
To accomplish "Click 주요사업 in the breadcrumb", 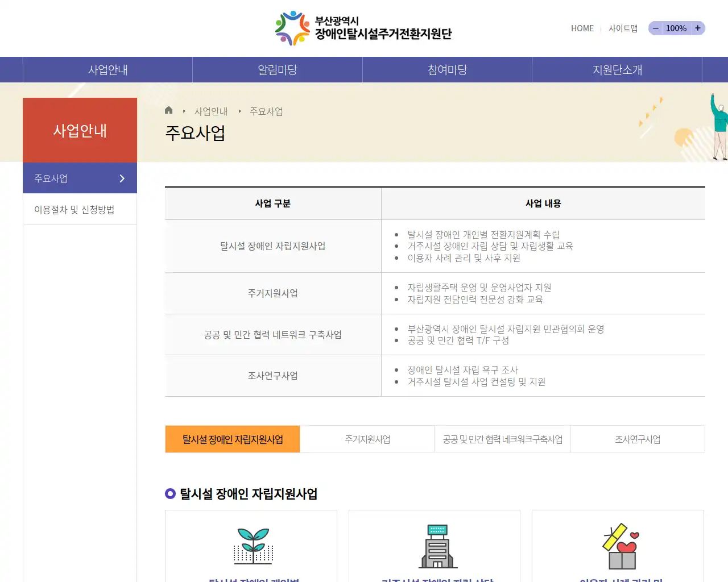I will [266, 111].
